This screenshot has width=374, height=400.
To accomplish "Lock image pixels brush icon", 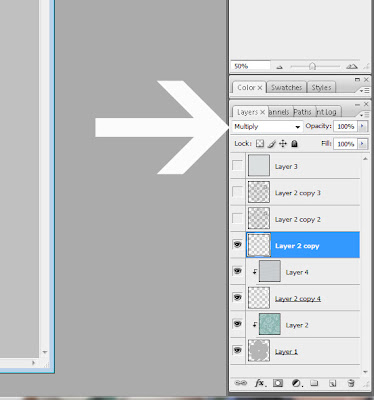I will point(272,144).
